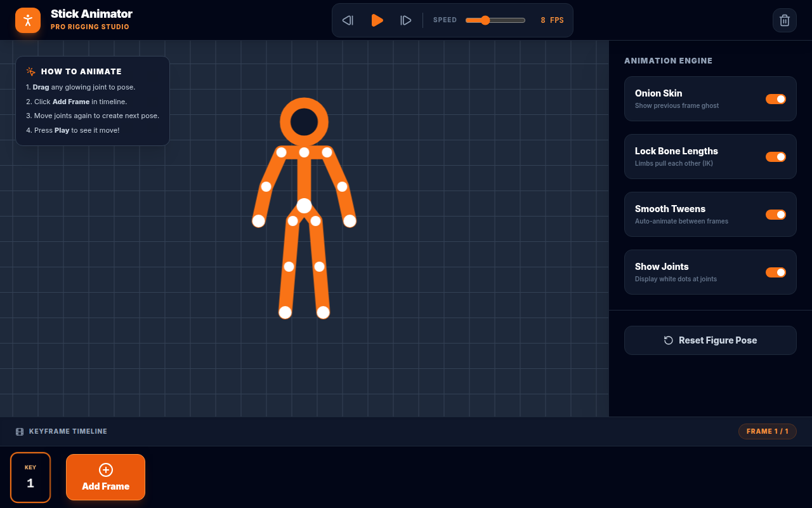812x508 pixels.
Task: Click 'Move joints again' instruction step
Action: pos(93,116)
